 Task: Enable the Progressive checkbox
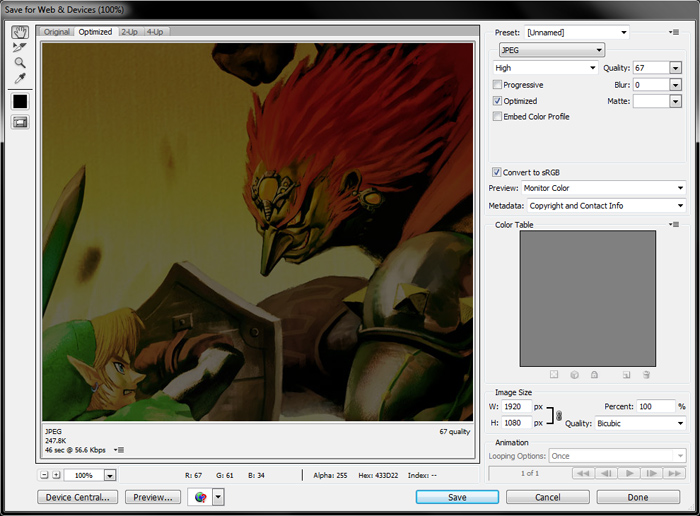pos(497,85)
